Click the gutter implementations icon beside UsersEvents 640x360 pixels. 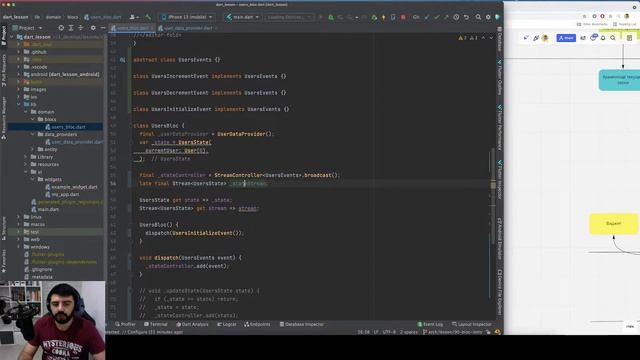pos(122,60)
